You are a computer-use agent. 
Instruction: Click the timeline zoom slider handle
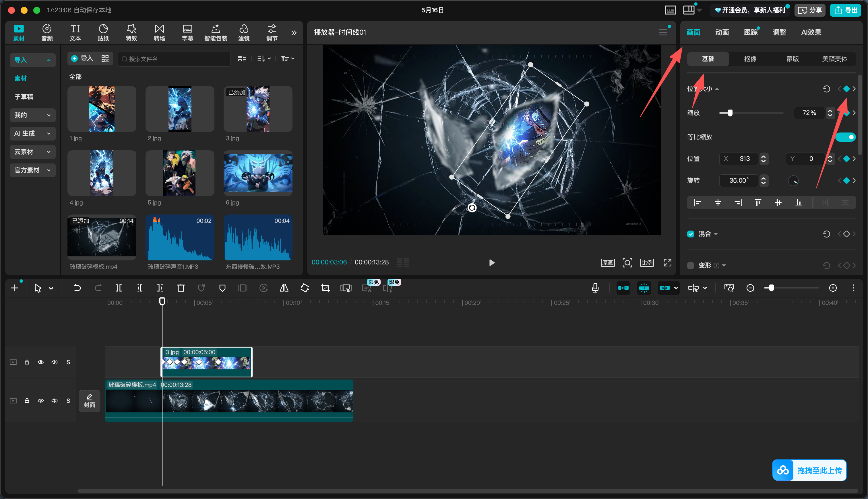pyautogui.click(x=771, y=288)
